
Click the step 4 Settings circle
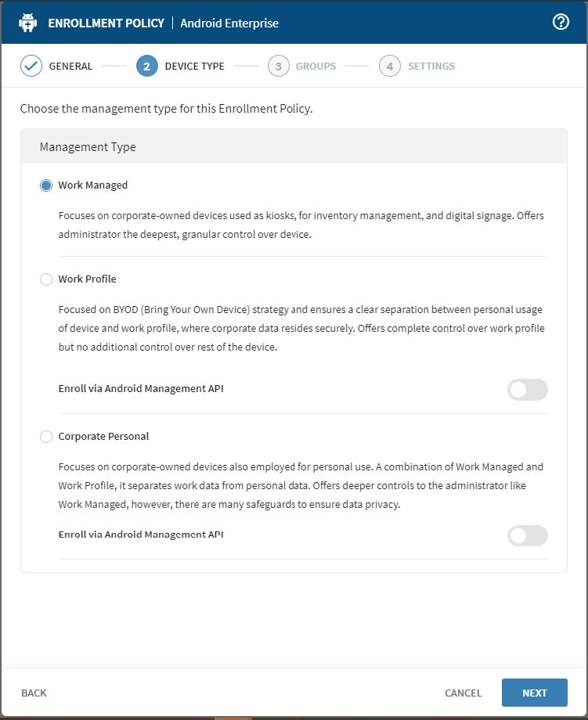(x=390, y=66)
